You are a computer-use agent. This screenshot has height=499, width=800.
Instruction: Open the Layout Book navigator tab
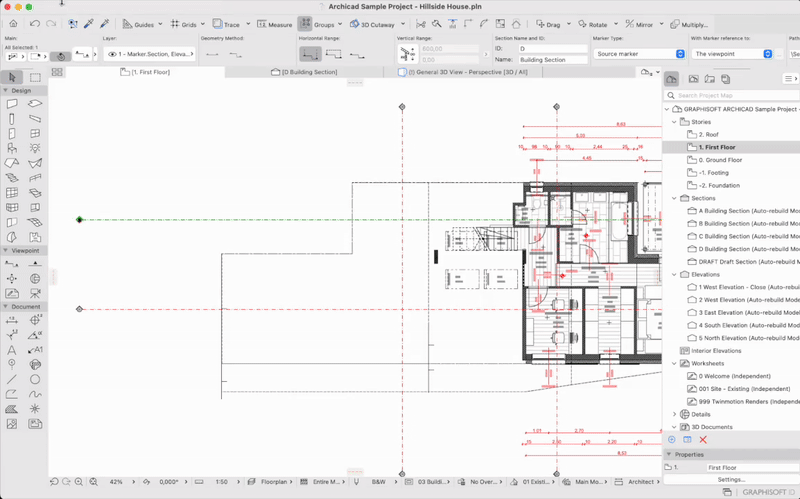[710, 79]
